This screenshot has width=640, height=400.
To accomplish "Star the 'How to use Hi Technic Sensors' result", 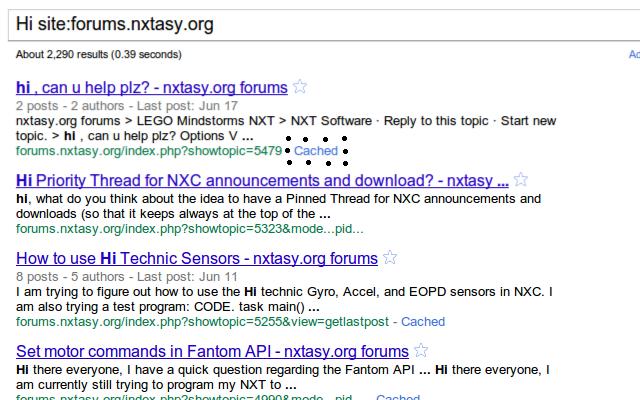I will point(390,258).
